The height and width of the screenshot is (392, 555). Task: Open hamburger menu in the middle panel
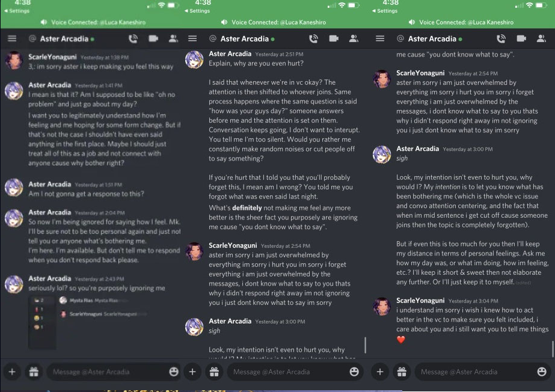point(192,38)
